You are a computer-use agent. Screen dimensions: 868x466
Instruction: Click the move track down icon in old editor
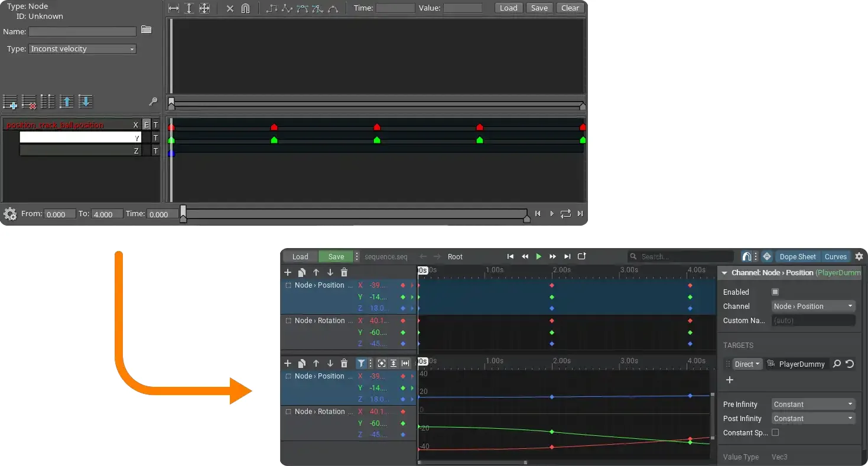point(86,102)
